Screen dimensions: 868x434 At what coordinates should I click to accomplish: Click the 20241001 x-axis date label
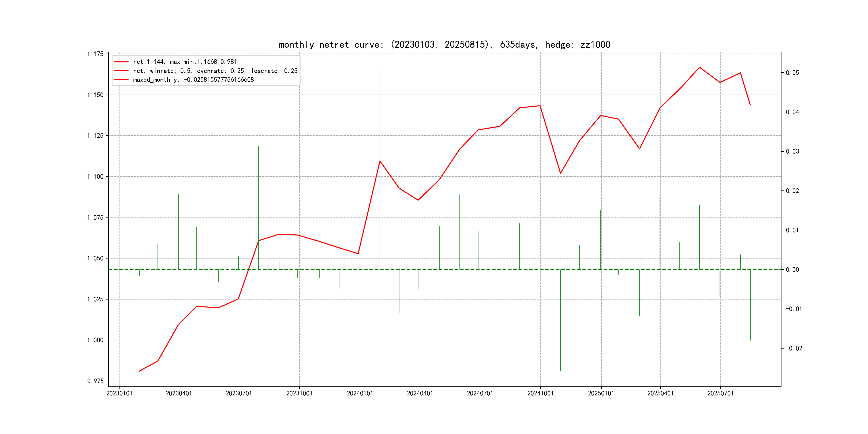[540, 394]
